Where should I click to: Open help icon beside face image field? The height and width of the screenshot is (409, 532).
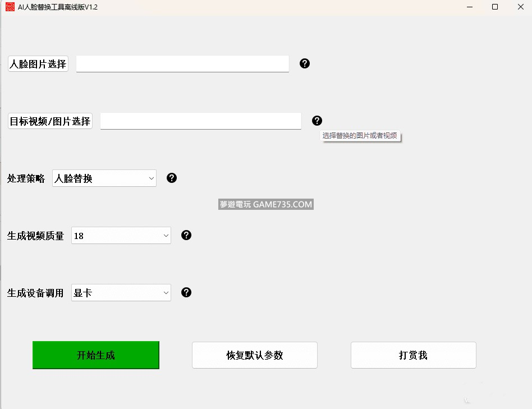point(305,63)
